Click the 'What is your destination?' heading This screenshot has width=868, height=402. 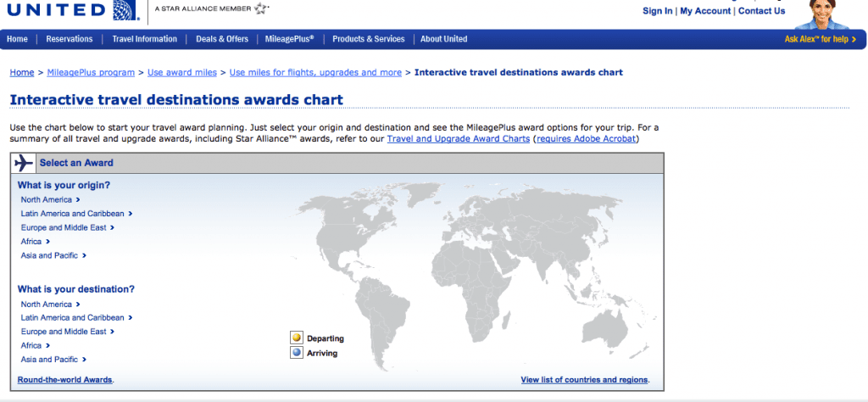click(75, 289)
